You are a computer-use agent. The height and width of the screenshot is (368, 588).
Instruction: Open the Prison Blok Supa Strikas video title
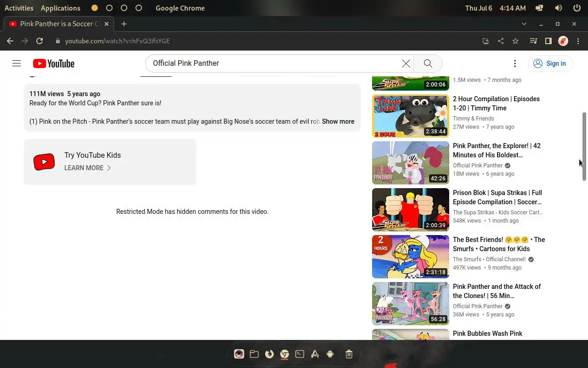[498, 197]
